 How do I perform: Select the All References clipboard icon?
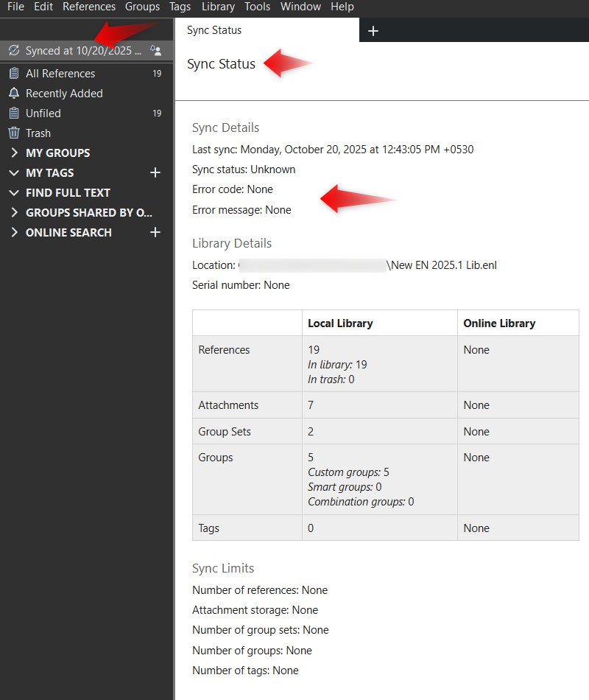tap(13, 74)
